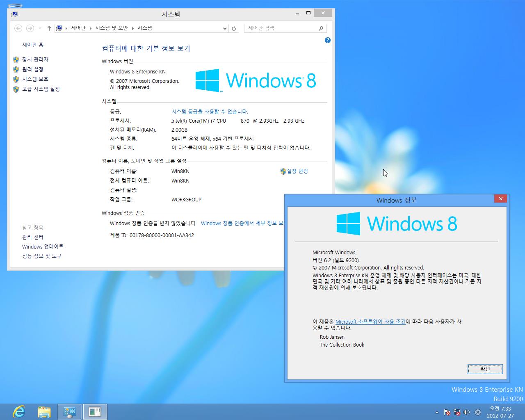525x420 pixels.
Task: Open 시스템 보호 from the sidebar
Action: pos(35,79)
